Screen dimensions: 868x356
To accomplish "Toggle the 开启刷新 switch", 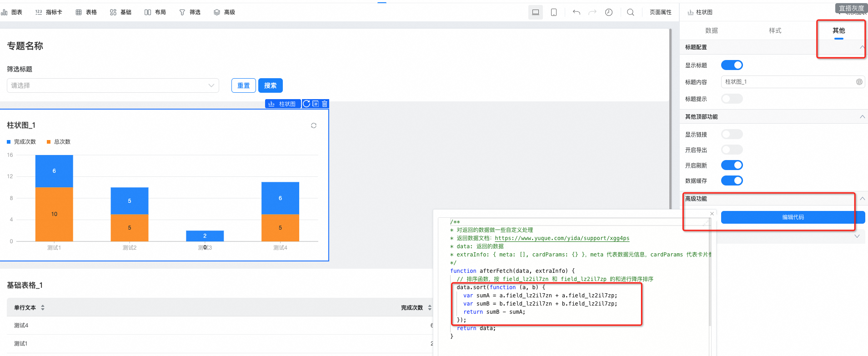I will click(x=732, y=165).
